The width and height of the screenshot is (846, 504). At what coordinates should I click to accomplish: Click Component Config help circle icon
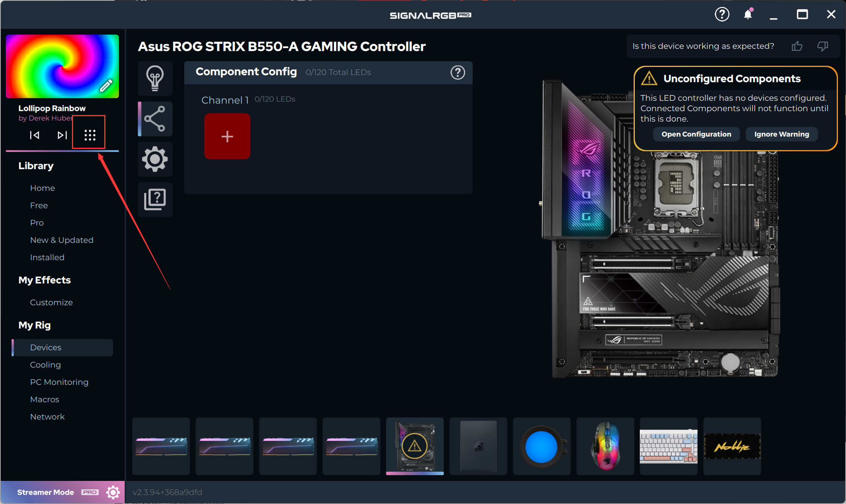(x=458, y=72)
